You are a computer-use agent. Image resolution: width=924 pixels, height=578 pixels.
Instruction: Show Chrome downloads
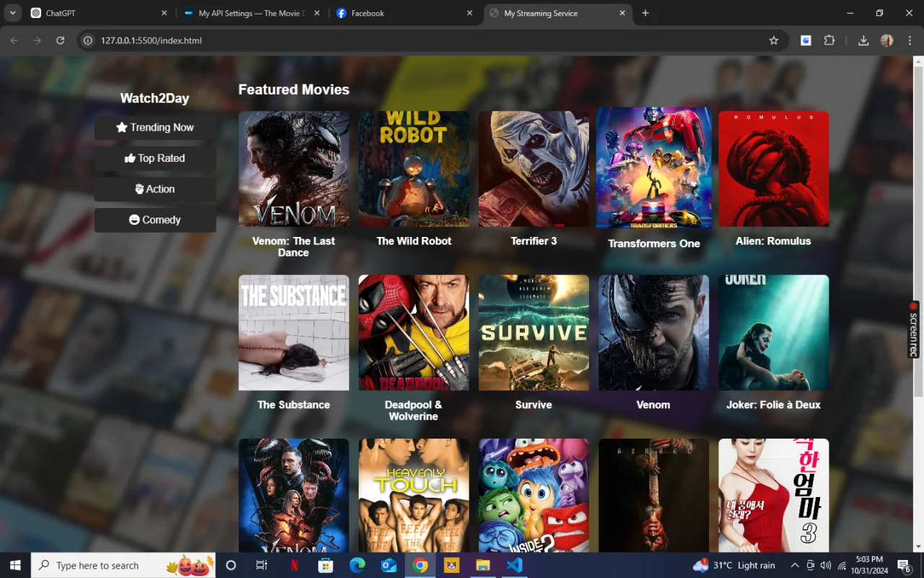(863, 40)
